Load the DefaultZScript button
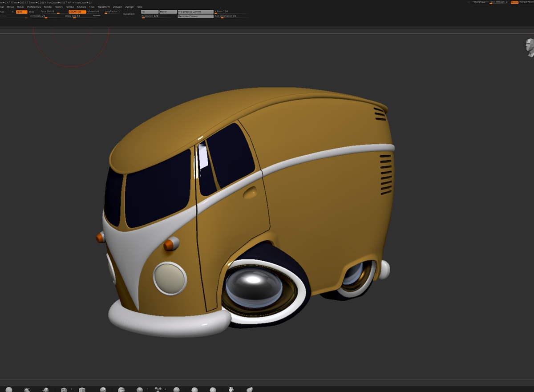Viewport: 534px width, 392px height. tap(526, 2)
